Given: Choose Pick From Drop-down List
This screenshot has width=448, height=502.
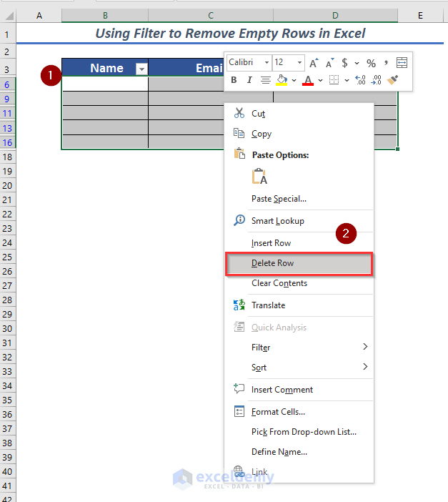Looking at the screenshot, I should pyautogui.click(x=299, y=432).
